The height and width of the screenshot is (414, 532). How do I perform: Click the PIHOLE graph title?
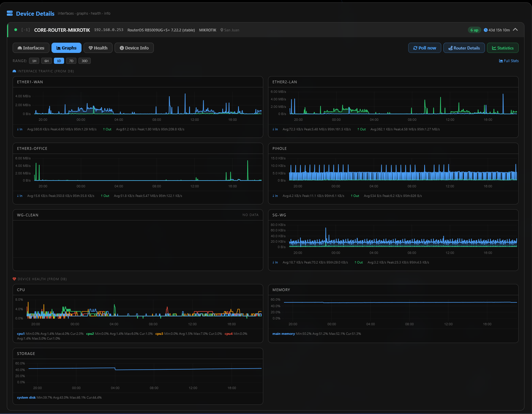pyautogui.click(x=280, y=148)
